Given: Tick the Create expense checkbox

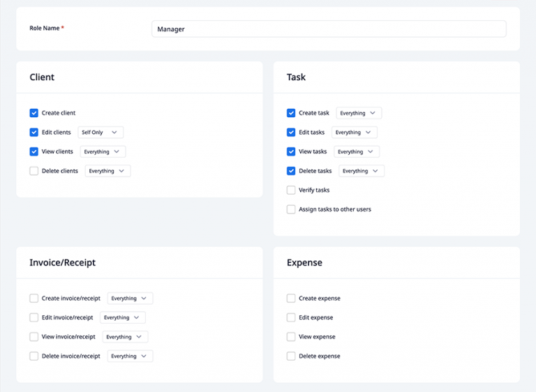Looking at the screenshot, I should coord(291,299).
